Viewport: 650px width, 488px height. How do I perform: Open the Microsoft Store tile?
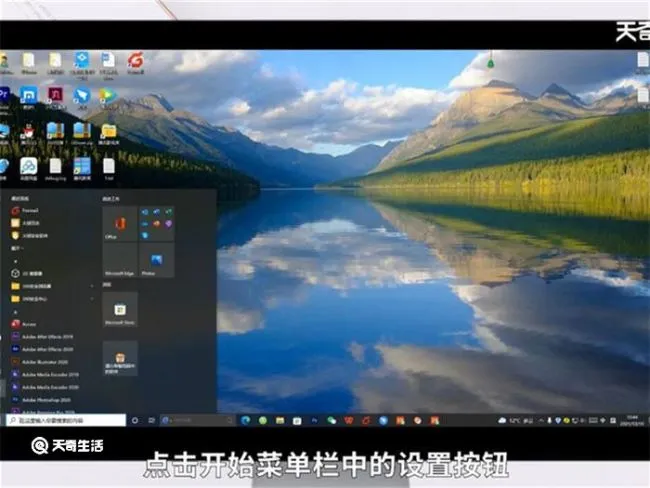(x=120, y=309)
